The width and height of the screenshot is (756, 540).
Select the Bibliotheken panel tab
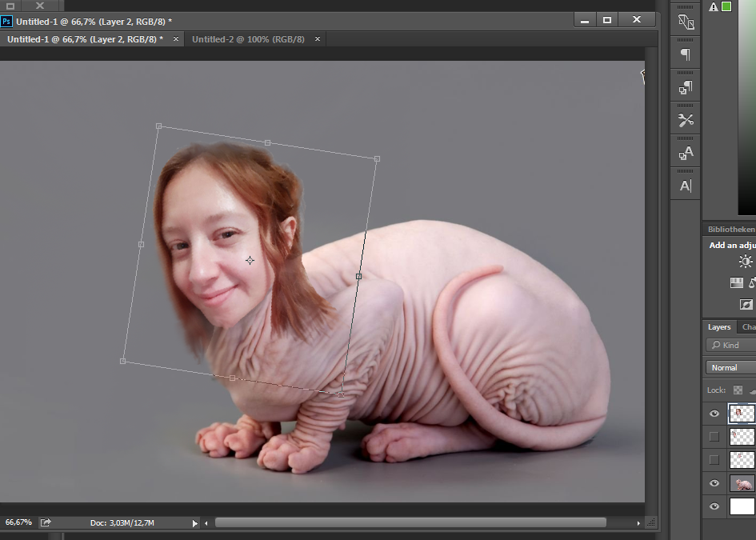[x=730, y=229]
